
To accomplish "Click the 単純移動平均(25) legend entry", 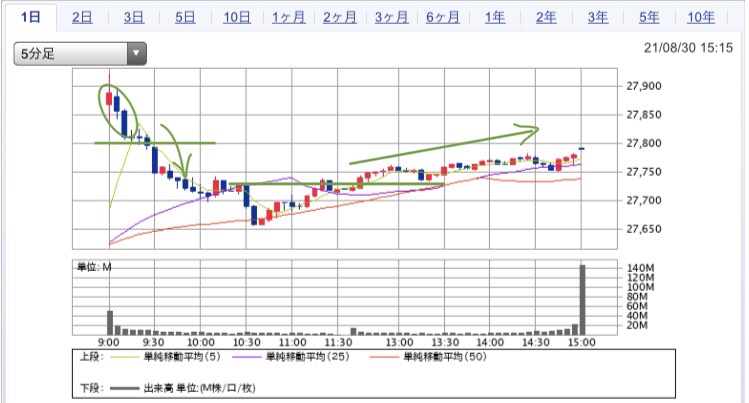I will point(308,357).
